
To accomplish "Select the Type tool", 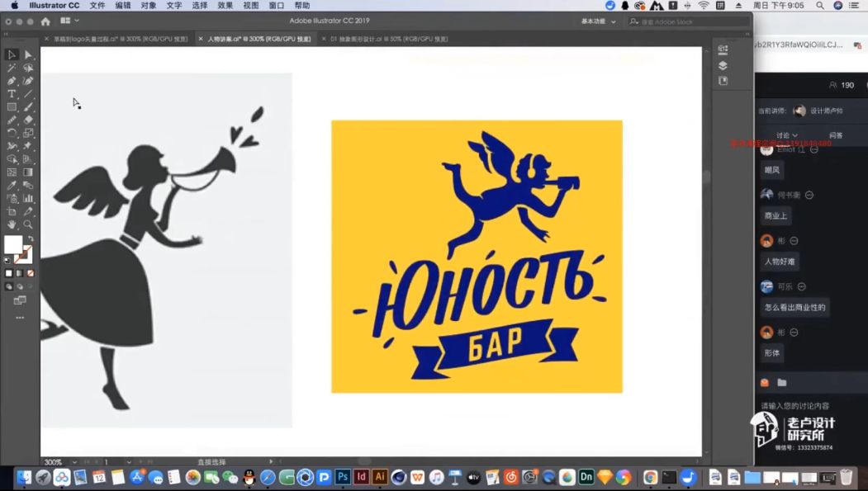I will pyautogui.click(x=12, y=94).
